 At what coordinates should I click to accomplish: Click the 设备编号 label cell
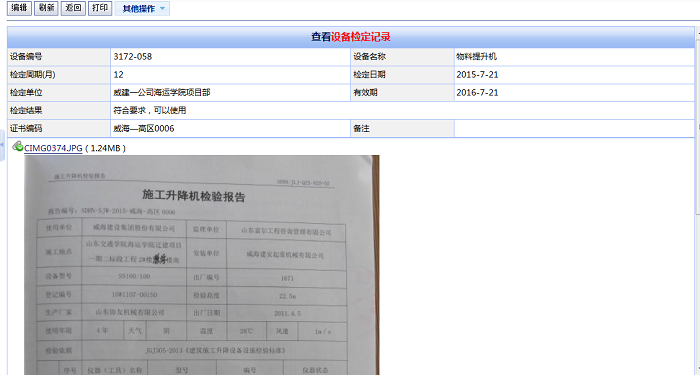coord(59,57)
